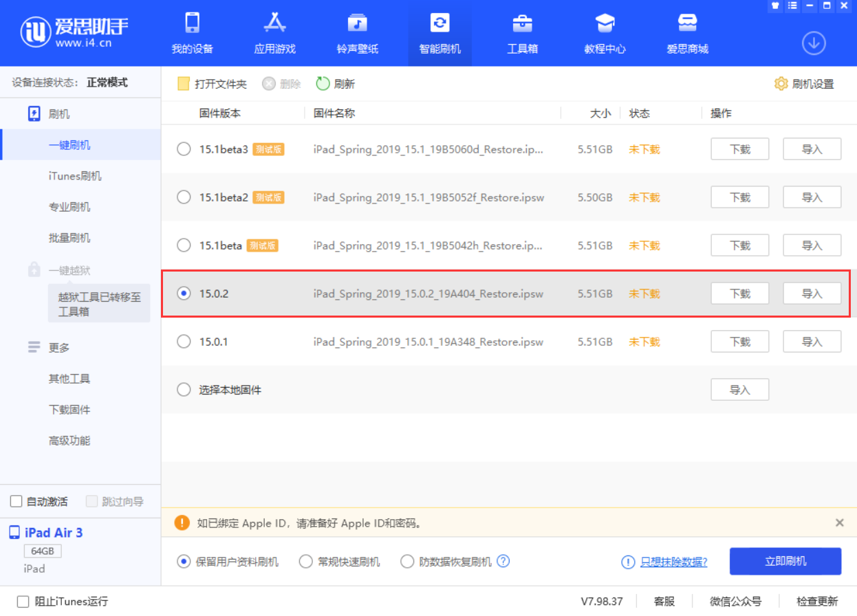This screenshot has width=857, height=616.
Task: Import firmware for 15.0.1 row
Action: [x=812, y=342]
